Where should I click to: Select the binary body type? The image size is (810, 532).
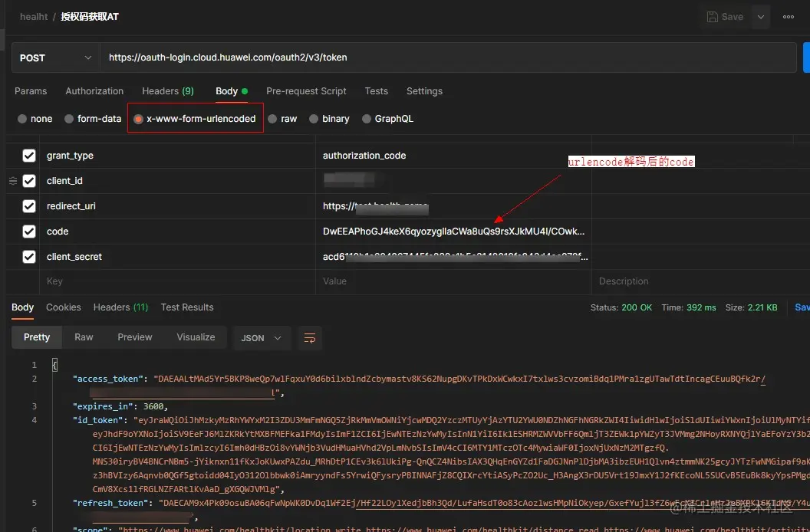329,119
